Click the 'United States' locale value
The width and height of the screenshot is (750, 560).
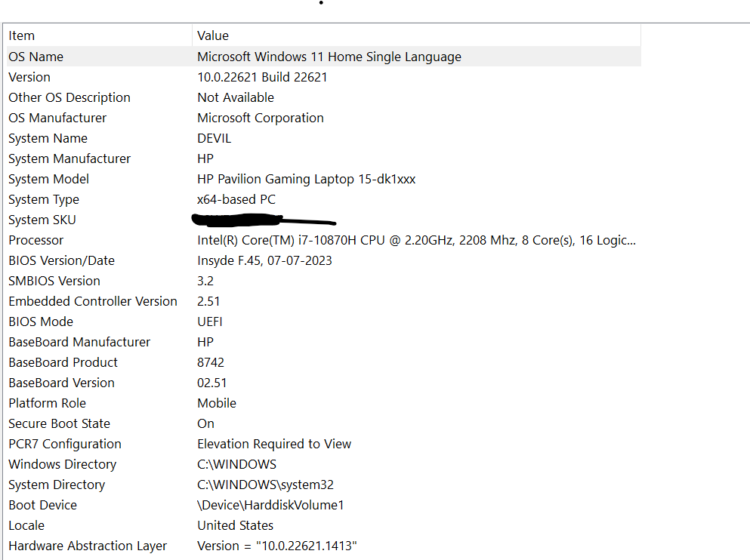[236, 525]
